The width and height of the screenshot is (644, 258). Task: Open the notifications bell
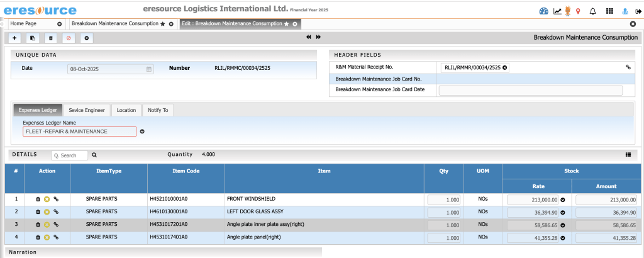point(592,11)
